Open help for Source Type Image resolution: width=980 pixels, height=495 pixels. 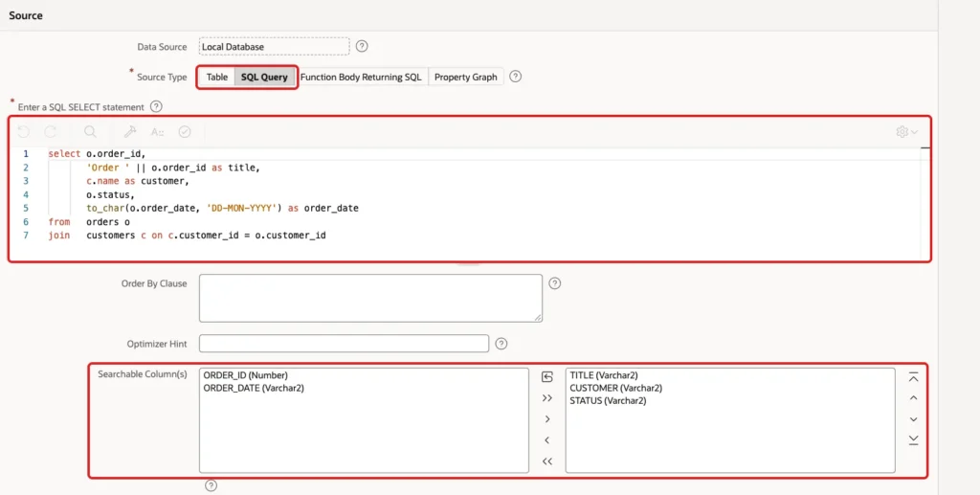pos(516,77)
